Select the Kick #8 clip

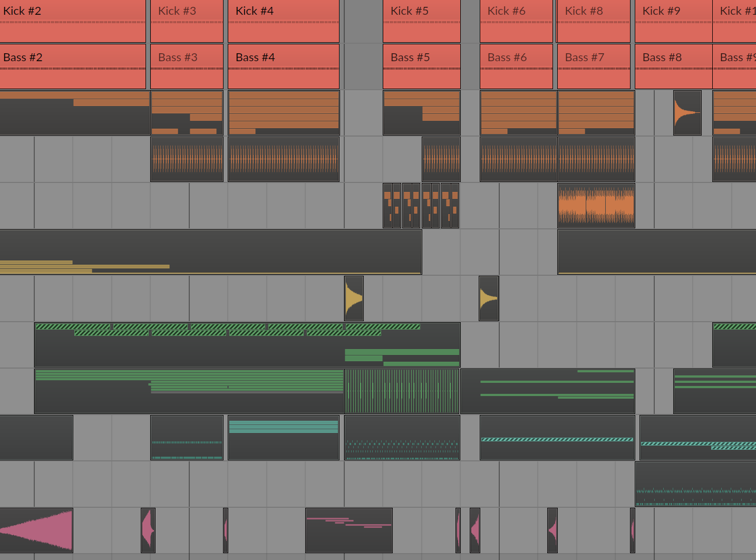[x=594, y=21]
